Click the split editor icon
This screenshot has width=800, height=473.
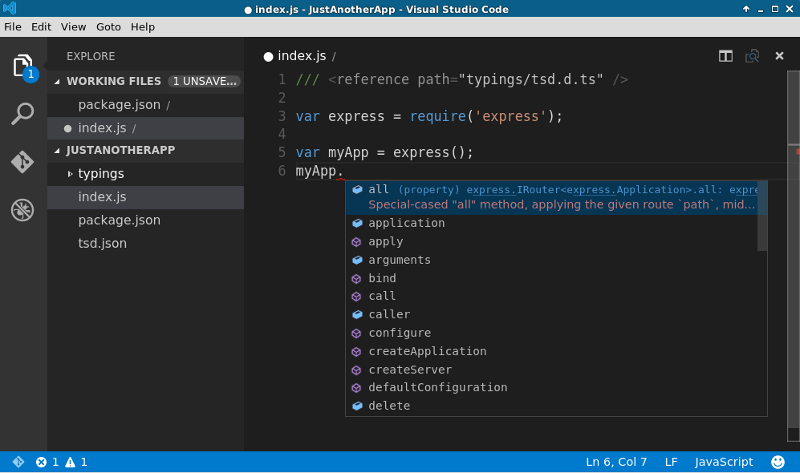(726, 56)
